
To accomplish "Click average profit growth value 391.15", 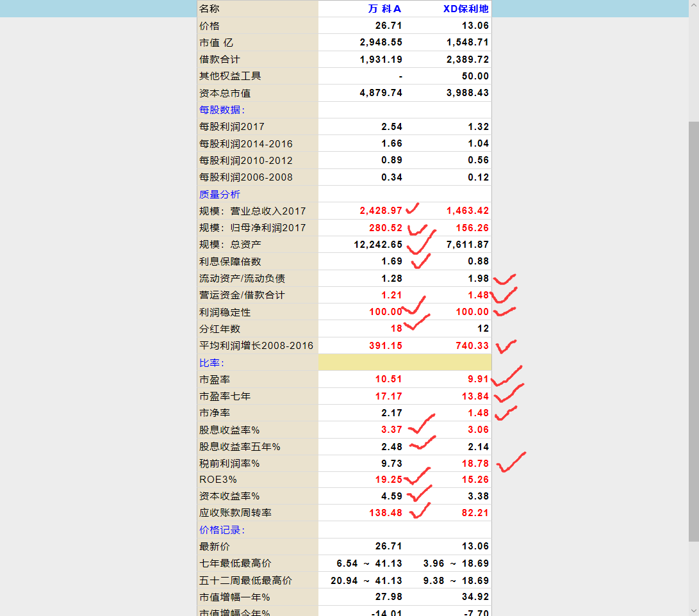I will (386, 346).
